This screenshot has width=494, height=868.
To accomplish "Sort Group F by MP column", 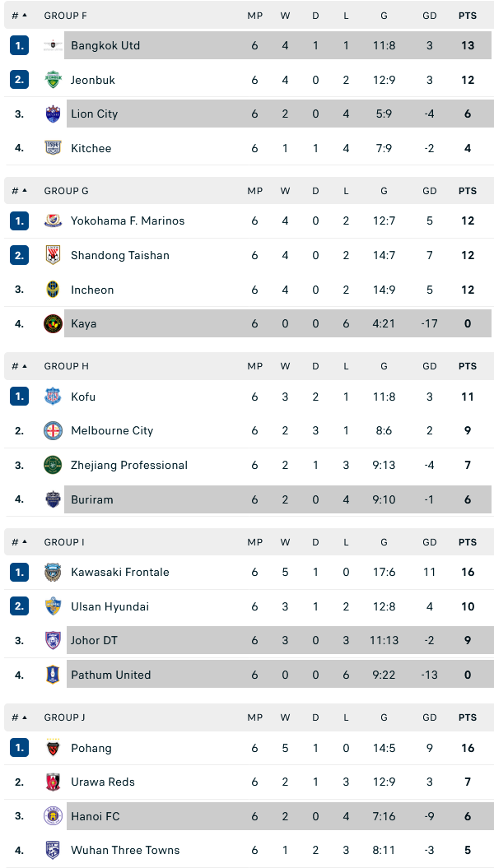I will point(254,16).
